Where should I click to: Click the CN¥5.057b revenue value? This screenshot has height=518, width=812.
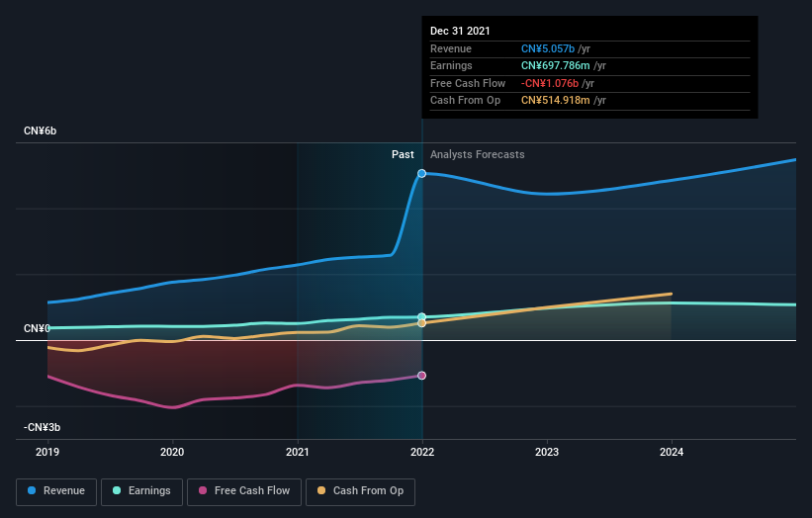click(x=548, y=48)
